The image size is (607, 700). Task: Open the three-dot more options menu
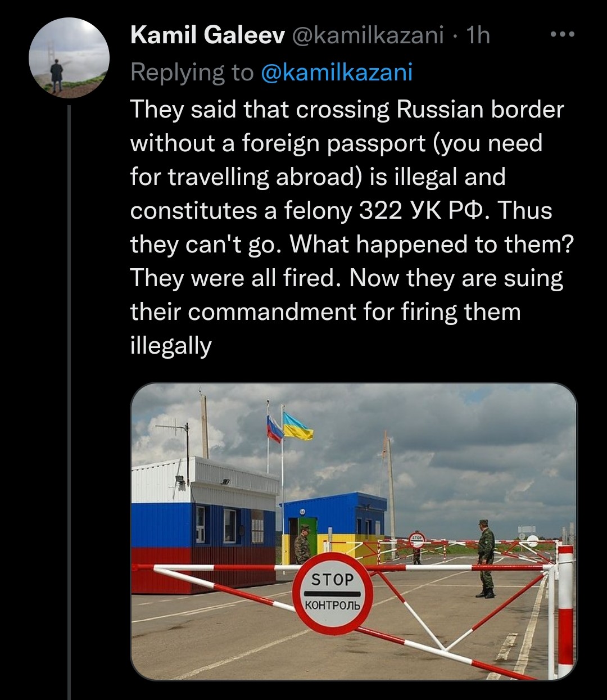coord(562,35)
